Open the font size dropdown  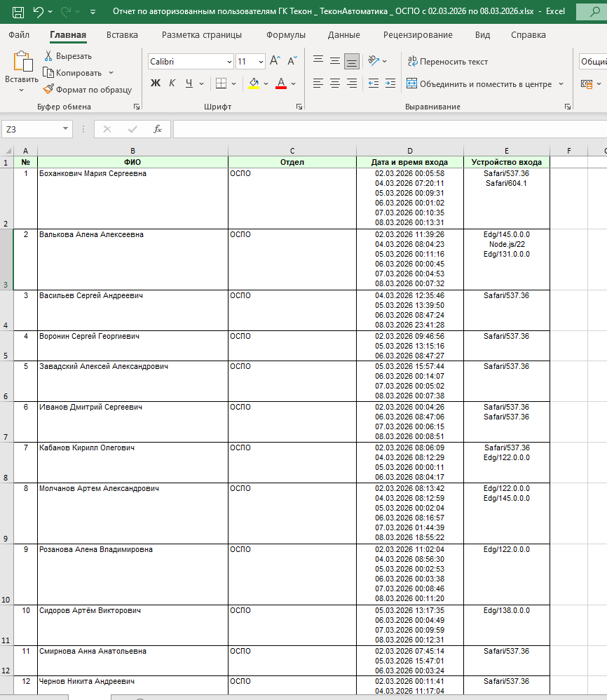261,62
